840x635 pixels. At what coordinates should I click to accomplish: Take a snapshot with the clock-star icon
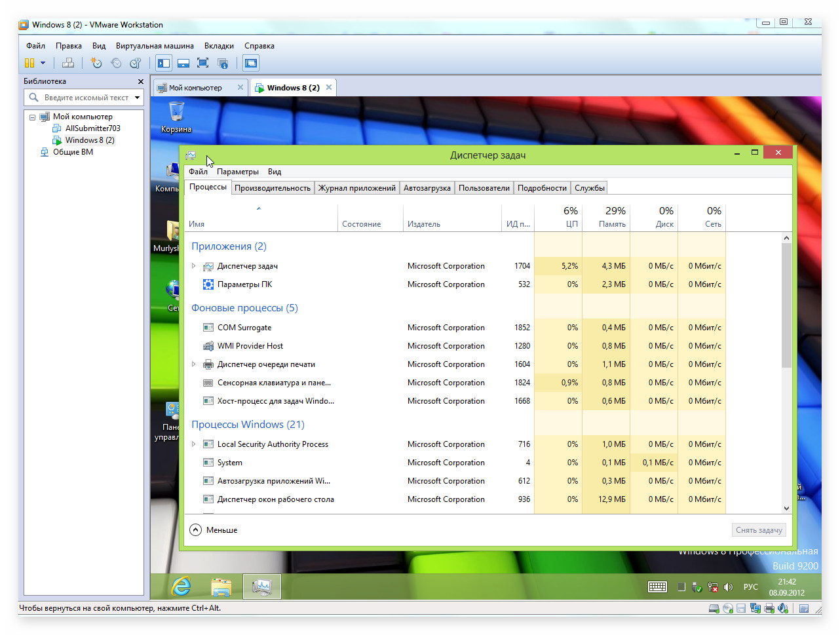point(96,63)
